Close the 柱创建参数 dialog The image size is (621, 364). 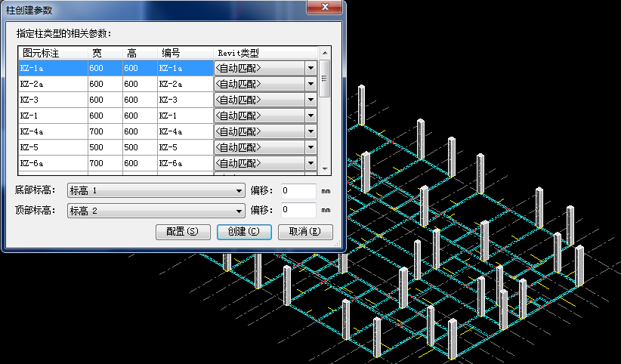pyautogui.click(x=326, y=7)
